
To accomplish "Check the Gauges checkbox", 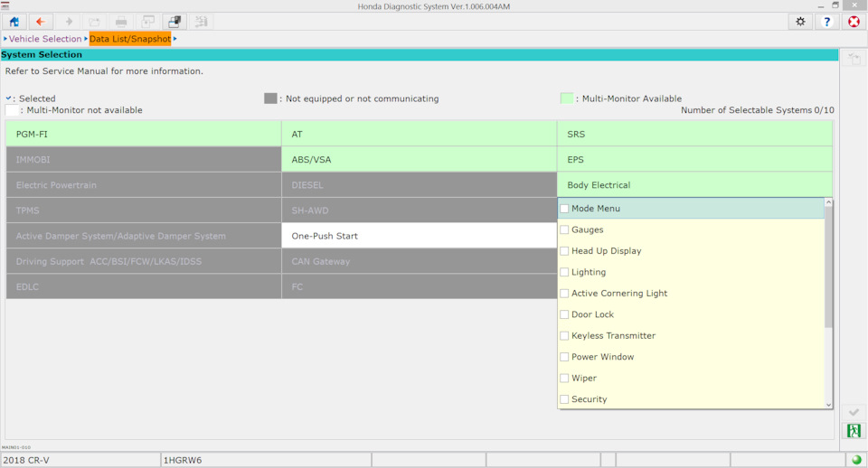I will click(564, 229).
